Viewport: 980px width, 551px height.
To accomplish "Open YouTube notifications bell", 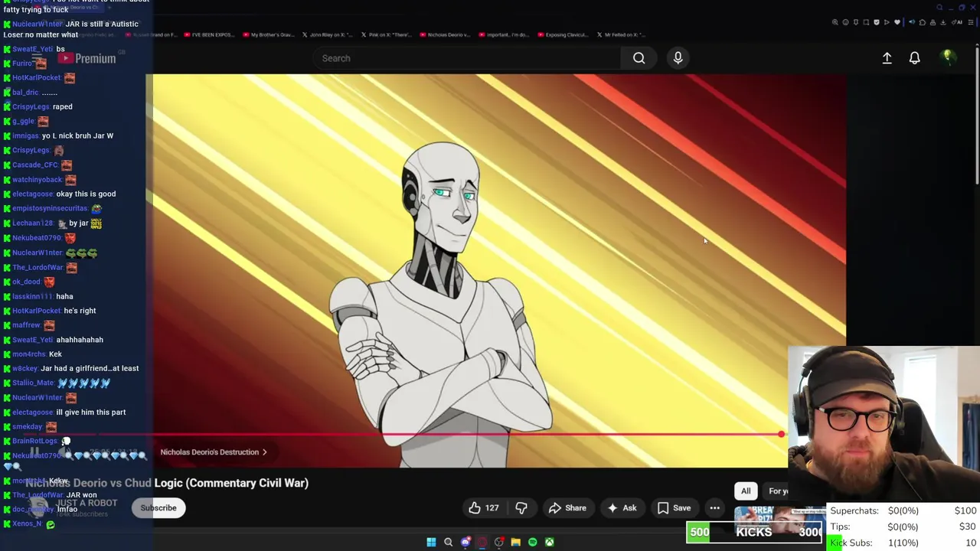I will coord(914,58).
